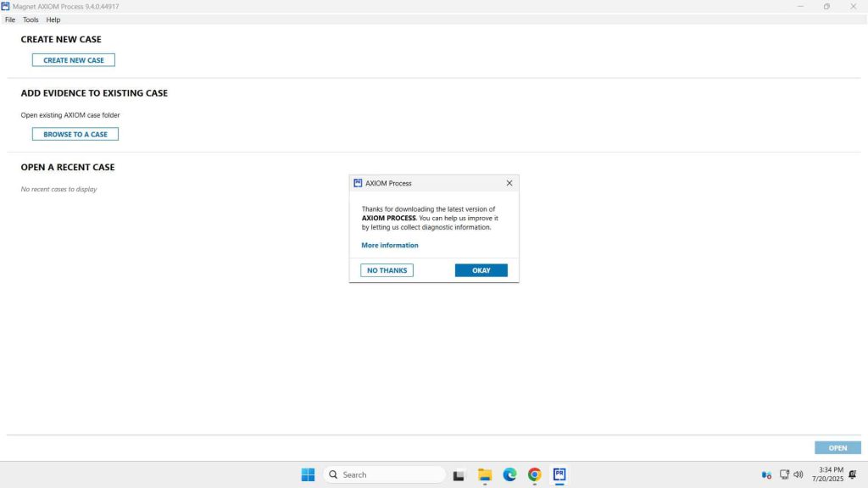Select the AXIOM Process taskbar icon
This screenshot has width=868, height=488.
pyautogui.click(x=559, y=474)
